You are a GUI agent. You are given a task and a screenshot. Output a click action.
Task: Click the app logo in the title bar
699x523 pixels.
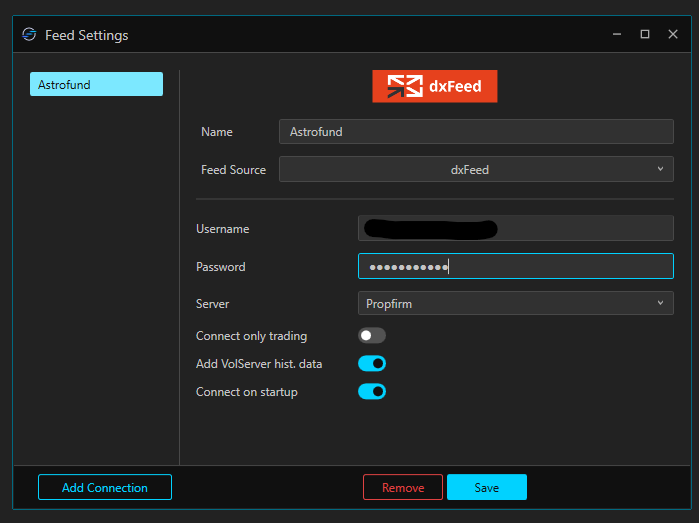tap(29, 35)
